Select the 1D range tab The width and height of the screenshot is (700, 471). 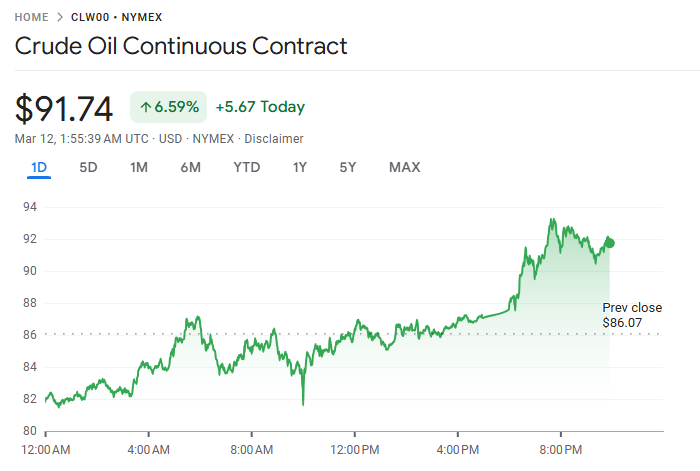[40, 167]
